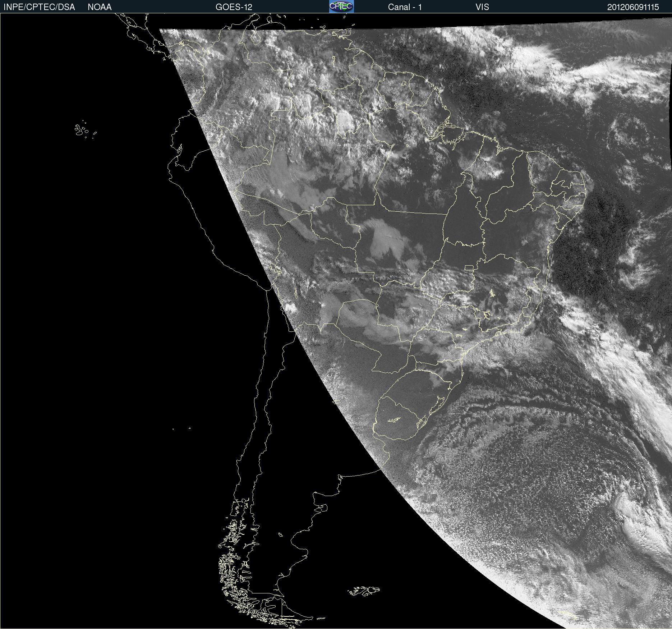The width and height of the screenshot is (672, 629).
Task: Click the VIS channel label
Action: pos(482,7)
